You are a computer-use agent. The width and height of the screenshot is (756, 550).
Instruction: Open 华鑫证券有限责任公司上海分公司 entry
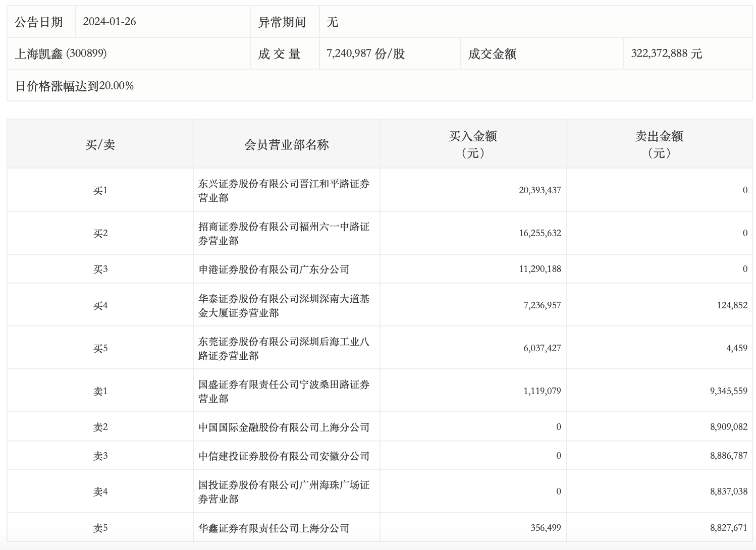point(274,528)
